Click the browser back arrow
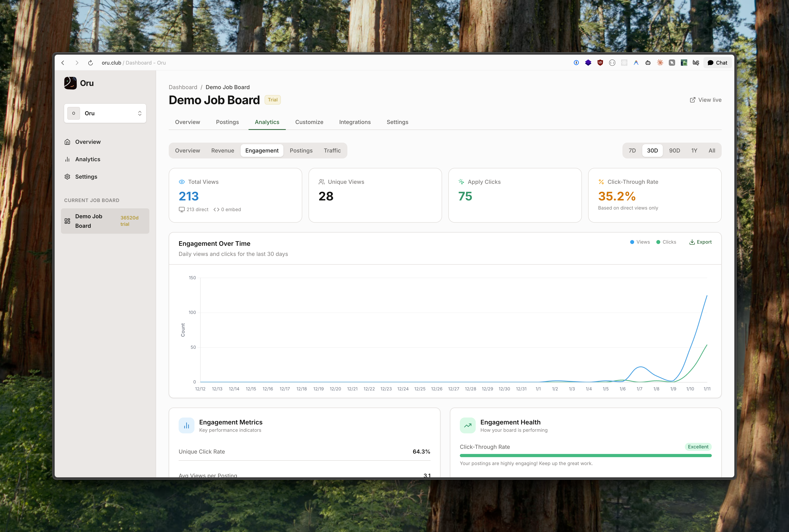Screen dimensions: 789x532 coord(63,63)
